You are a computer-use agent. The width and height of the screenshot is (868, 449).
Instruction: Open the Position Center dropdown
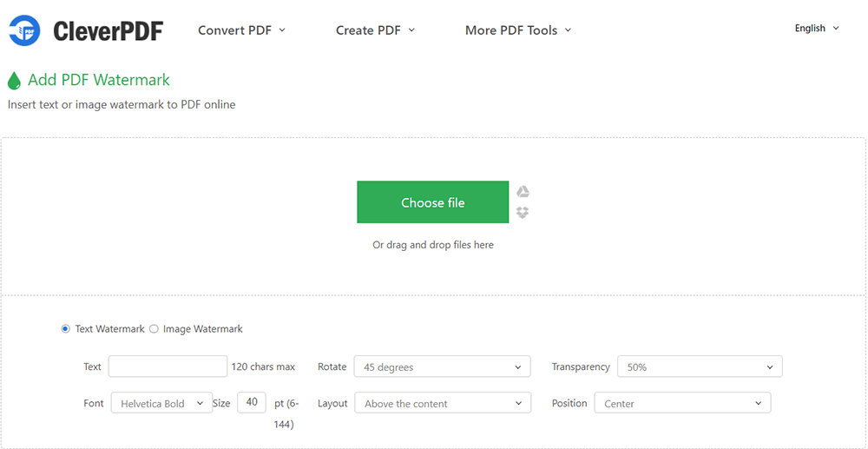pos(681,404)
